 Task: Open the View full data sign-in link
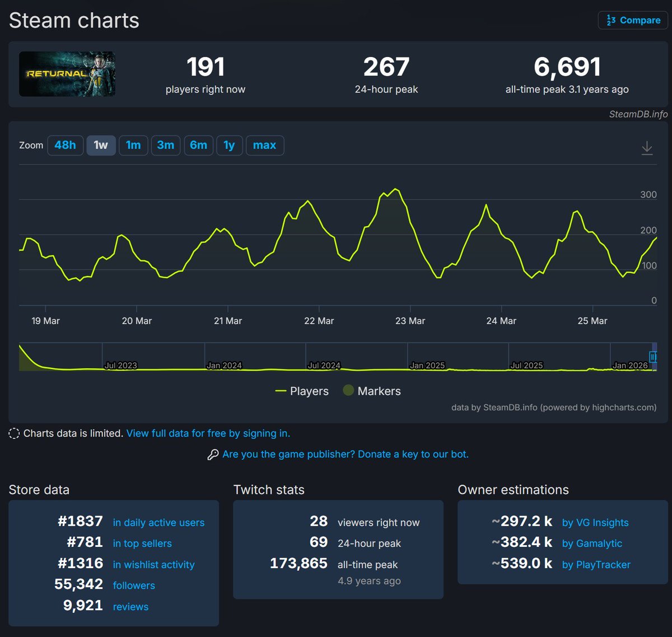click(208, 433)
